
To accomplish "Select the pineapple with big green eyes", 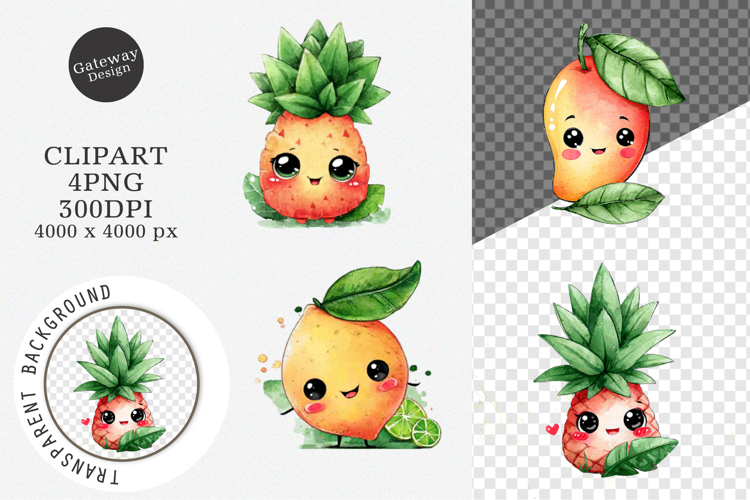I will 318,123.
